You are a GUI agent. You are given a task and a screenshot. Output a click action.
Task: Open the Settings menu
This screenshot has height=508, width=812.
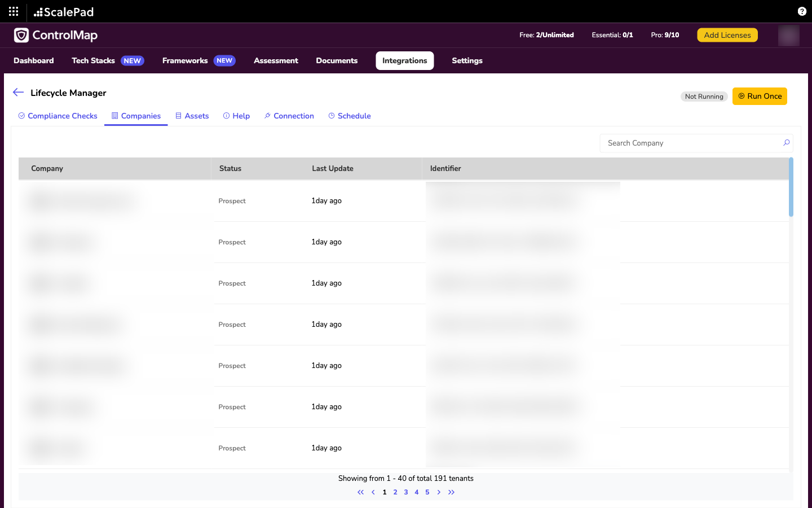pyautogui.click(x=467, y=60)
